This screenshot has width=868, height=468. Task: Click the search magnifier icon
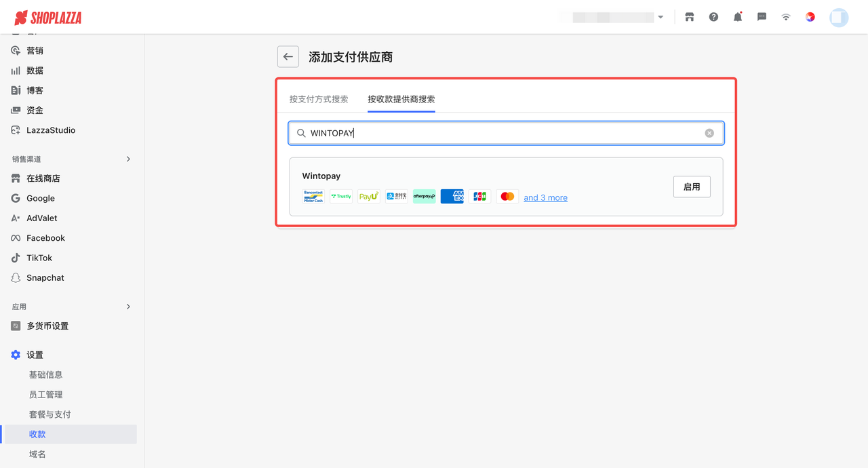(301, 133)
